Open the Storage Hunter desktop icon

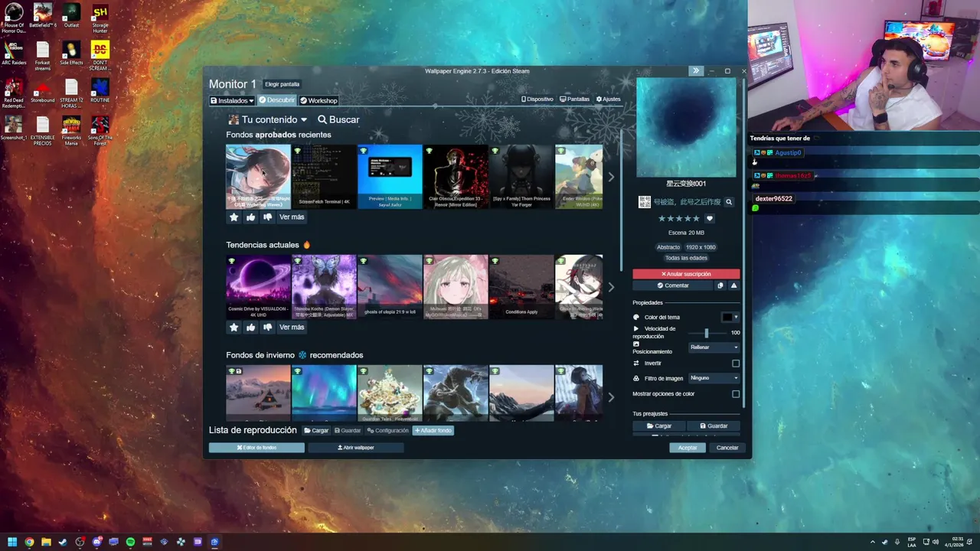[x=100, y=18]
